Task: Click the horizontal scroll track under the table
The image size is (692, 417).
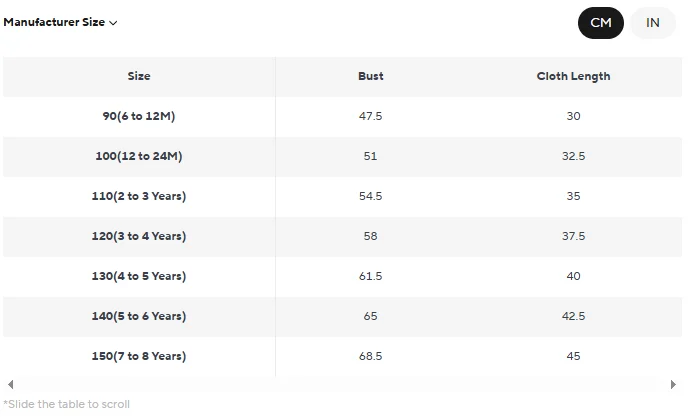Action: pos(342,384)
